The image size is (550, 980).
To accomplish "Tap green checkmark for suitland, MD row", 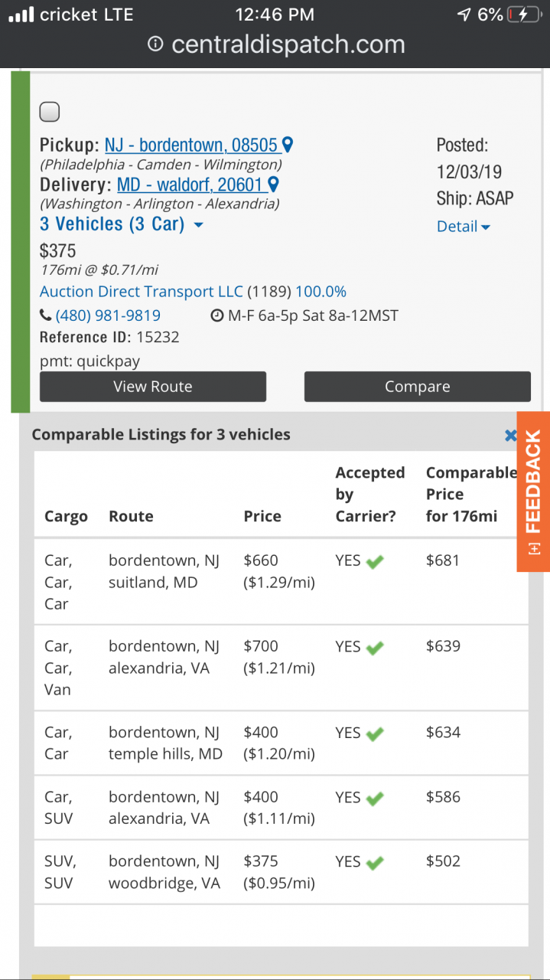I will pyautogui.click(x=375, y=562).
